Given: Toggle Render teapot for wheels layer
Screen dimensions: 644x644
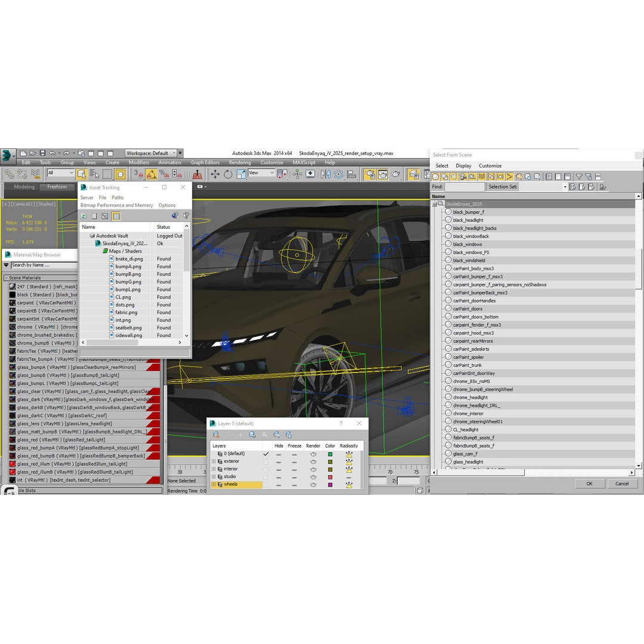Looking at the screenshot, I should (314, 485).
